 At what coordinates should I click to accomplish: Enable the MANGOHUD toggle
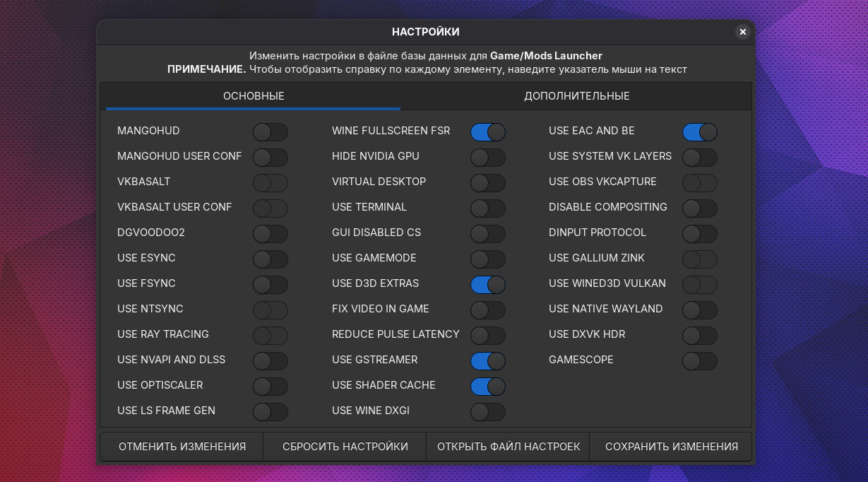point(270,131)
